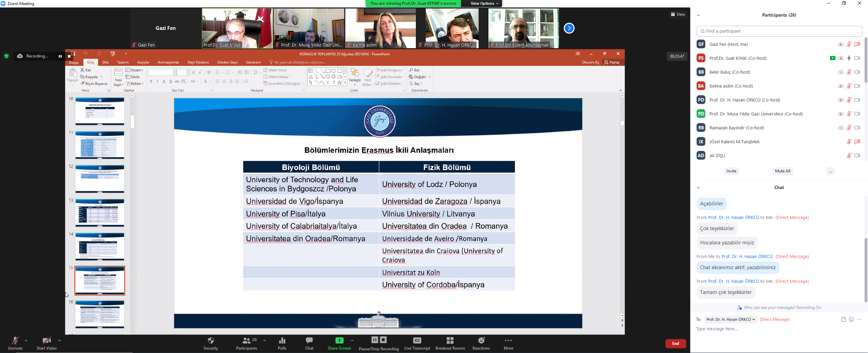The height and width of the screenshot is (353, 868).
Task: Pause the recording from bottom toolbar
Action: [x=374, y=340]
